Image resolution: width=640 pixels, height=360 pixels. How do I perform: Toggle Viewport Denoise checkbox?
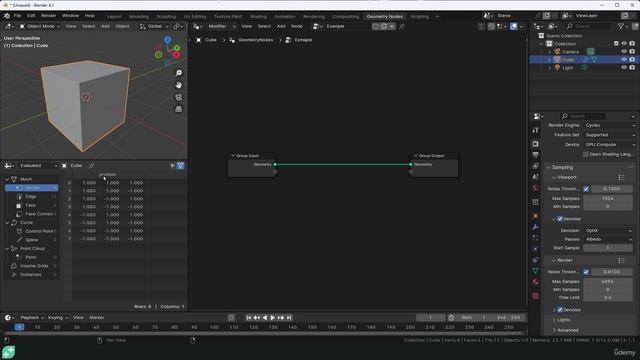[x=560, y=219]
